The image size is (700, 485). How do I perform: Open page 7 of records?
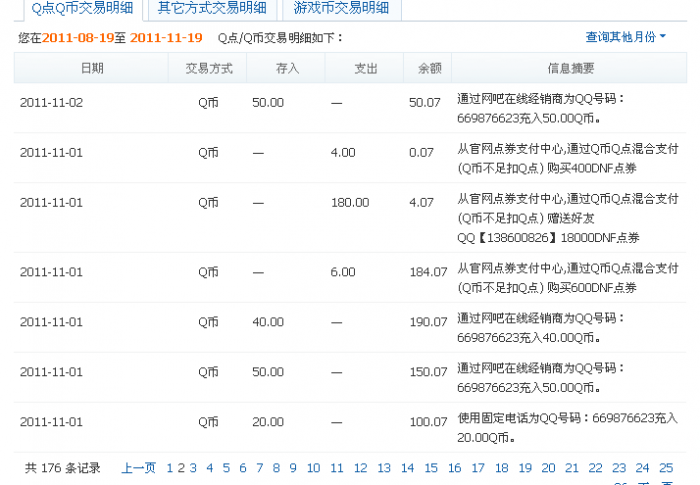259,468
